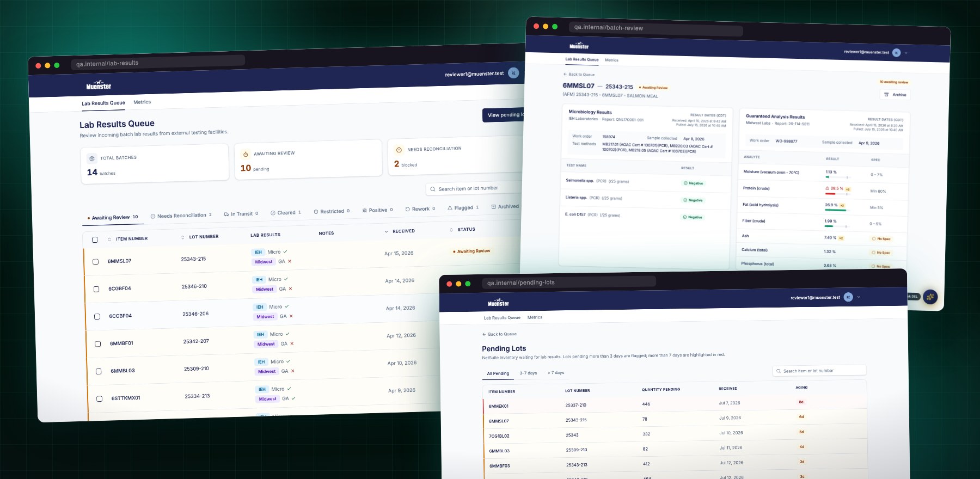Open the Restricted tab
The image size is (980, 479).
coord(332,211)
